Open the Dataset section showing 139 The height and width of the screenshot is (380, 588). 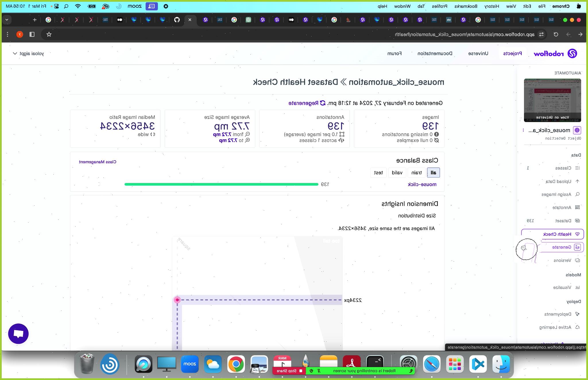click(553, 221)
